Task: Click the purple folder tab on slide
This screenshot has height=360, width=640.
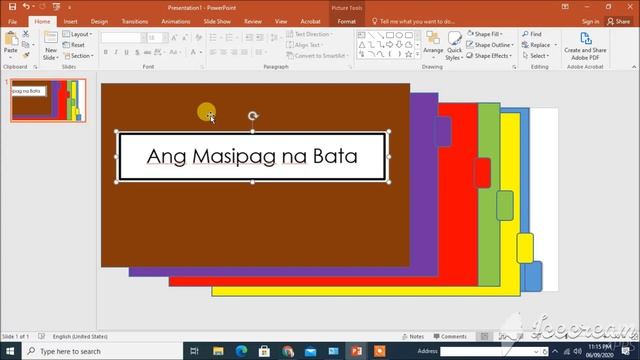Action: [442, 131]
